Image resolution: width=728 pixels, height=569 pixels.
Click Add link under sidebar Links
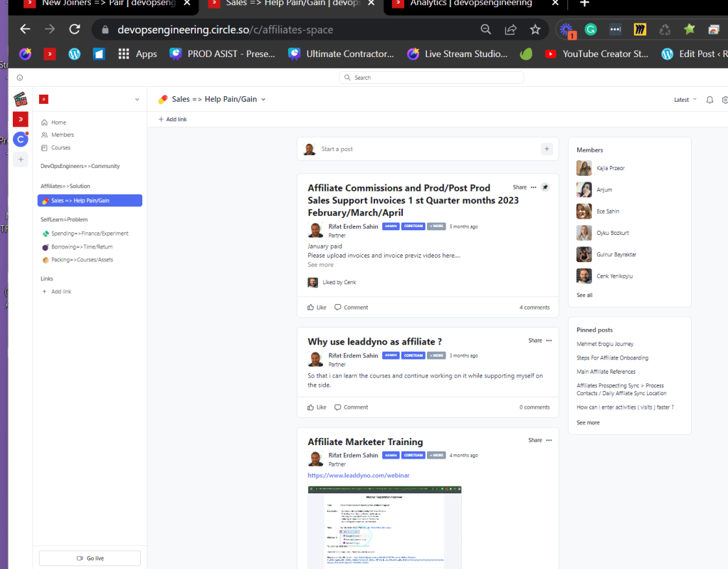point(57,292)
